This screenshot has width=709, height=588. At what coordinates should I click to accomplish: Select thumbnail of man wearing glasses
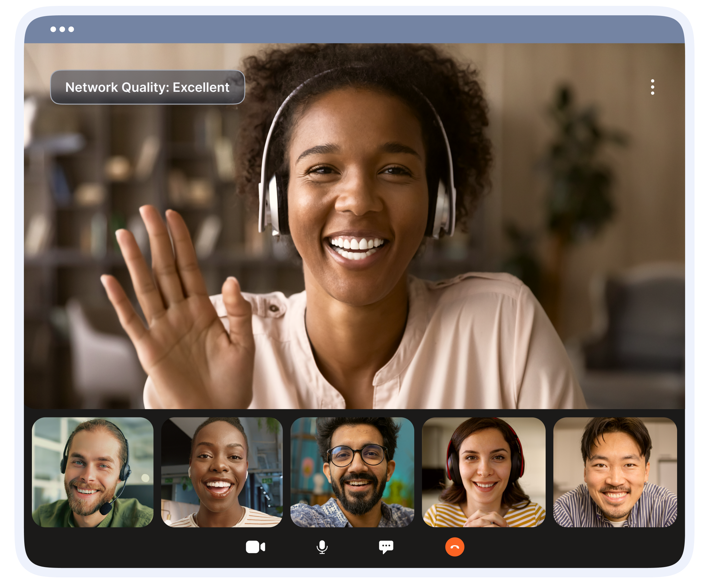(x=352, y=472)
